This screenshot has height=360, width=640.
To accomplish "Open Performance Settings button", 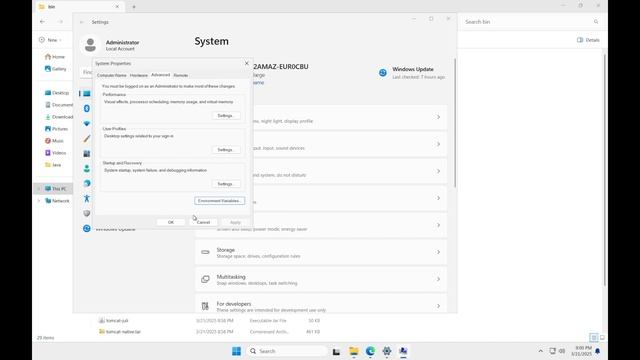I will (x=226, y=116).
